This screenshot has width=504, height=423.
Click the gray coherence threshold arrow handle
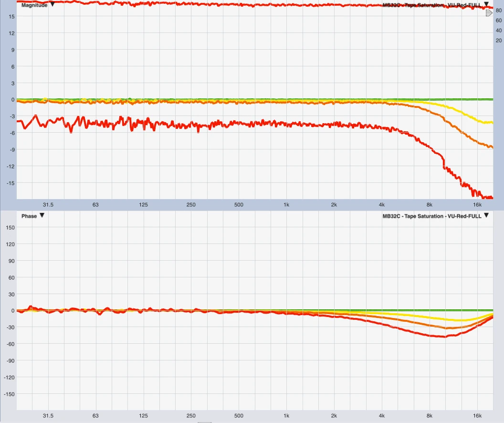[489, 13]
